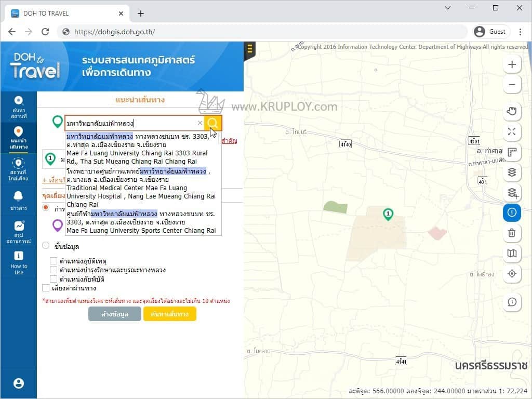
Task: Select the ชั้นข้อมูล radio button
Action: point(46,246)
